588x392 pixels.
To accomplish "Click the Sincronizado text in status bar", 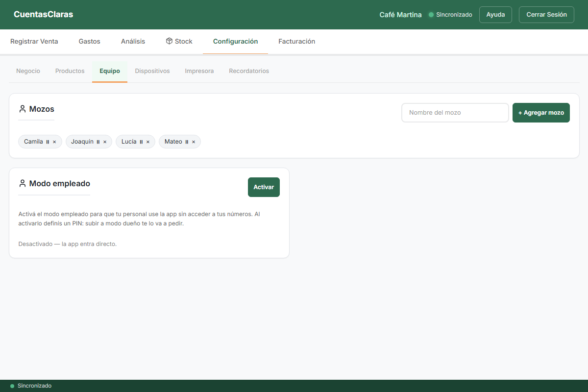I will (x=34, y=386).
